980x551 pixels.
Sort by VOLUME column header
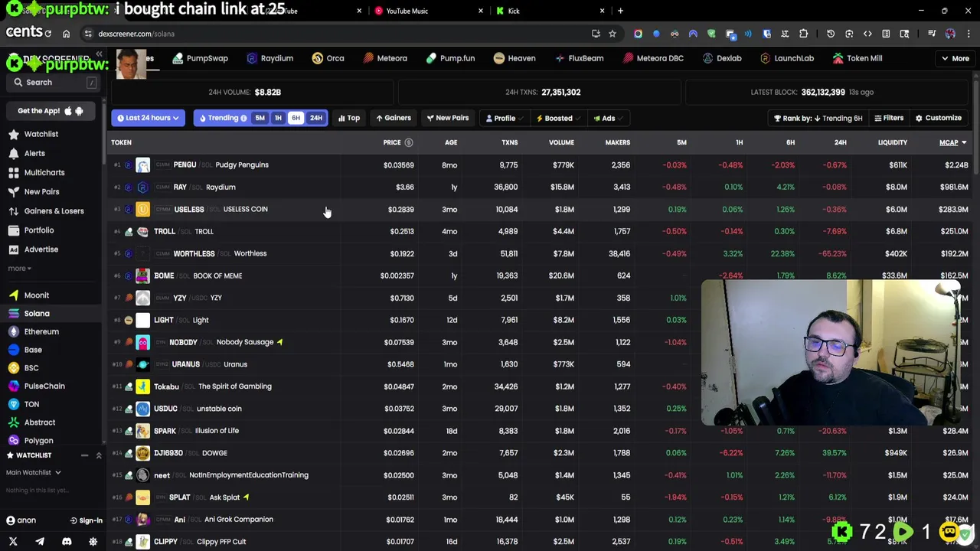pyautogui.click(x=561, y=142)
